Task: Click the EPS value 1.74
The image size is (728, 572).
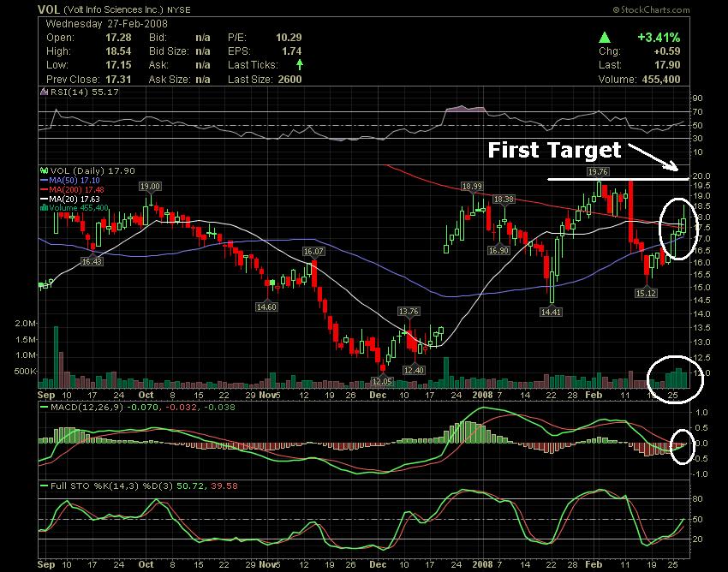Action: pos(291,51)
